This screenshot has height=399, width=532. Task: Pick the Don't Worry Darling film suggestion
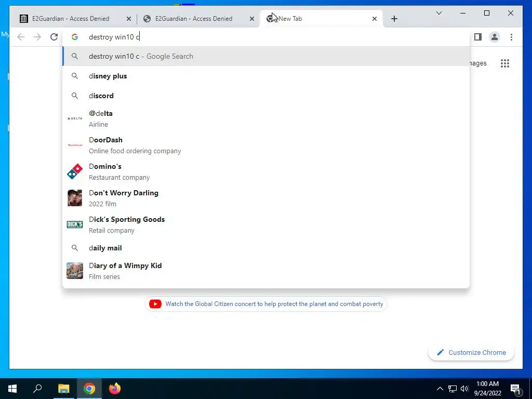click(266, 198)
